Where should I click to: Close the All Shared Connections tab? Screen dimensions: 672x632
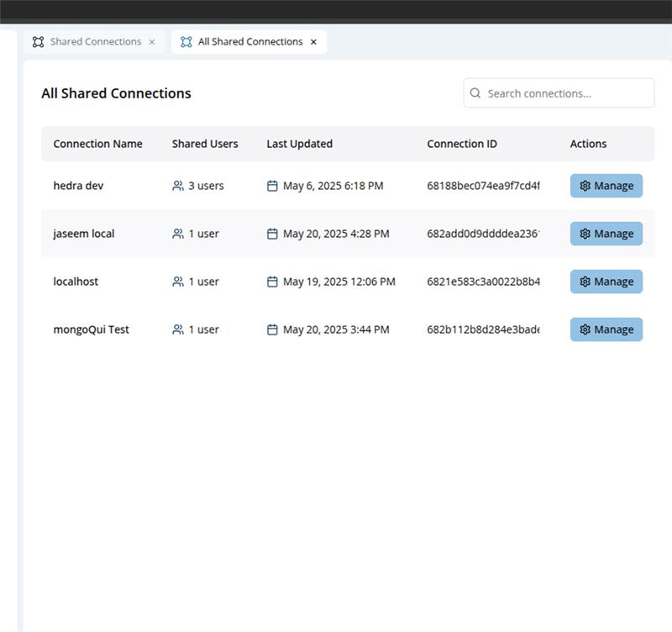click(314, 42)
